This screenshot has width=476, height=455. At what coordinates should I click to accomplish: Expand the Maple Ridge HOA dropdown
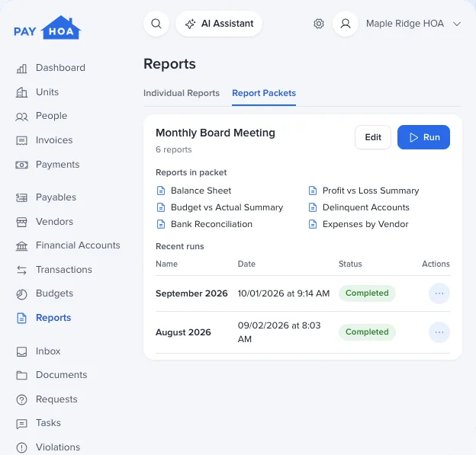413,24
